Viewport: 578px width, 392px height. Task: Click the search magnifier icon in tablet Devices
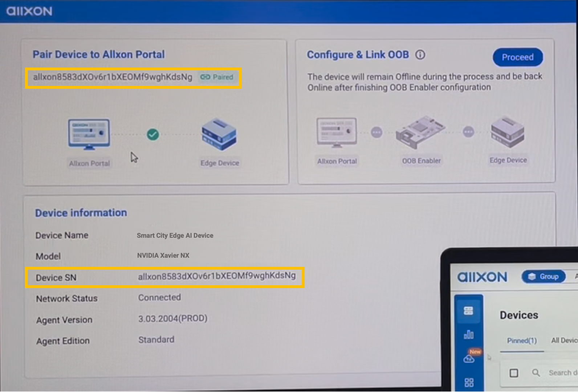pyautogui.click(x=536, y=373)
